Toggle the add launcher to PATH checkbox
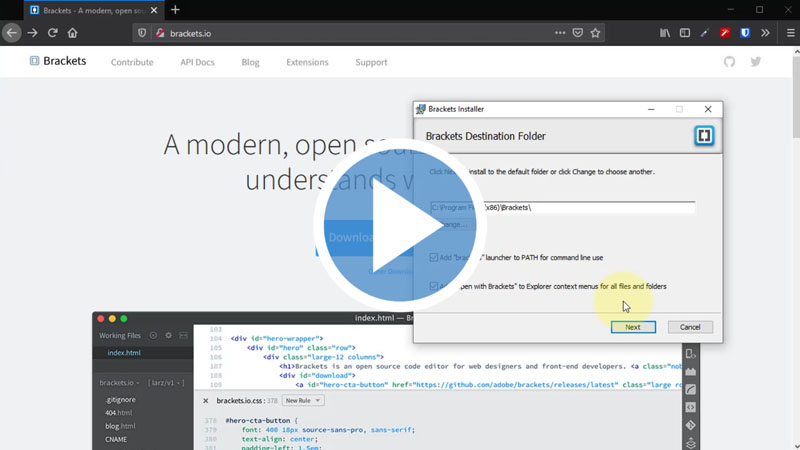The width and height of the screenshot is (800, 450). tap(434, 257)
